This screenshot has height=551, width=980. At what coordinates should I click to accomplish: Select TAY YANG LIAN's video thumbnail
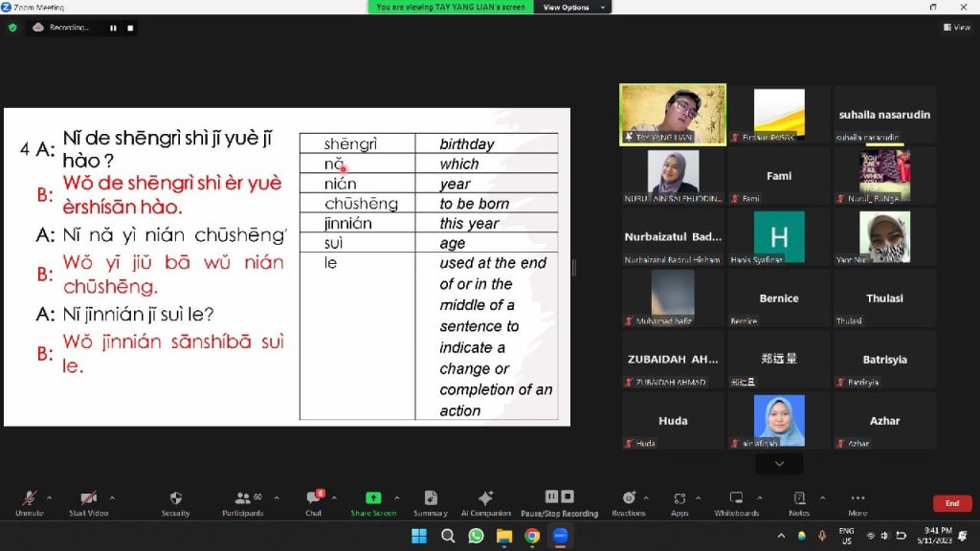[673, 114]
